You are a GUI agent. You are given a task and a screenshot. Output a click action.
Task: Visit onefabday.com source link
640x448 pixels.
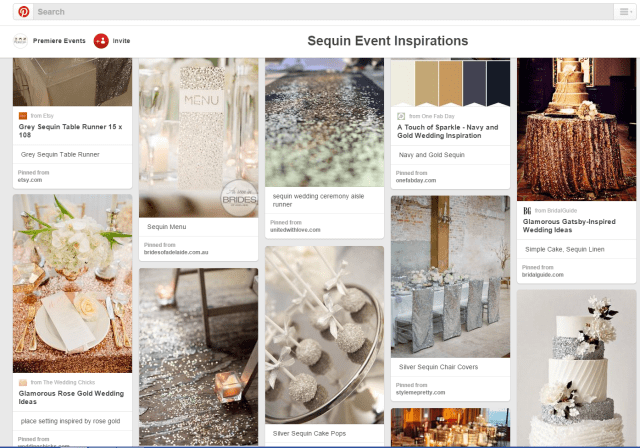point(416,180)
